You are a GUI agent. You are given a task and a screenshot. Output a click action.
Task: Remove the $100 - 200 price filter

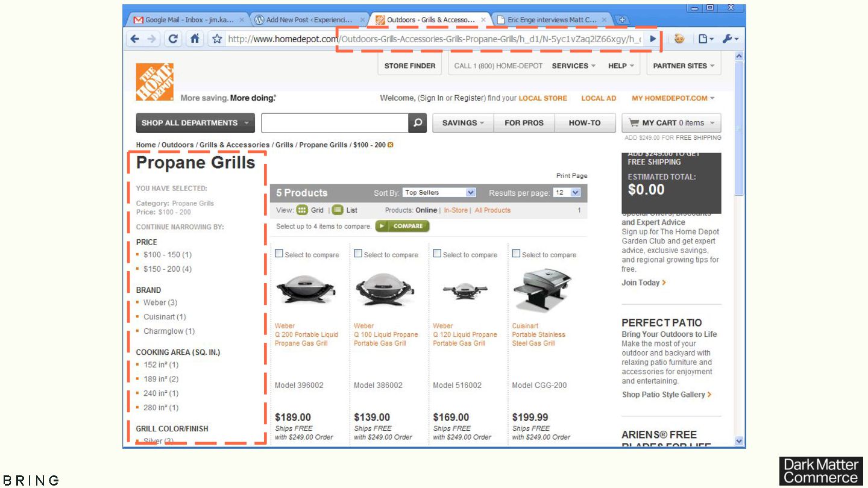[x=391, y=145]
